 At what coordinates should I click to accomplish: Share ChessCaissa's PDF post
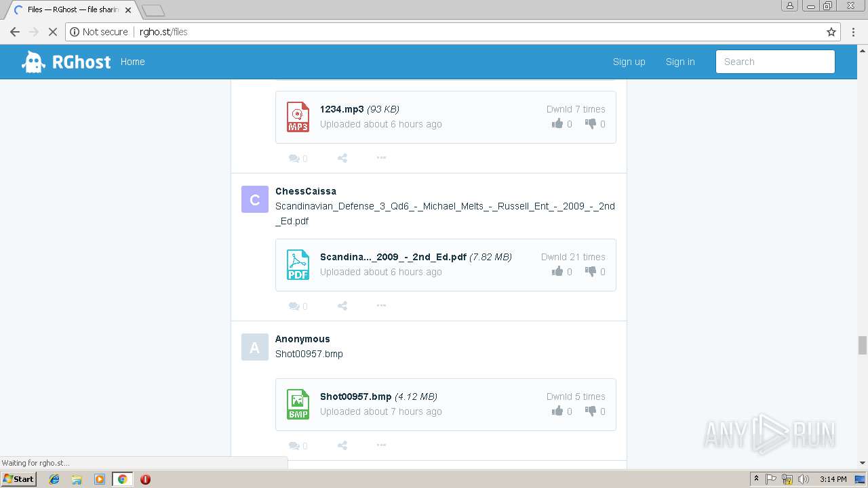(342, 306)
